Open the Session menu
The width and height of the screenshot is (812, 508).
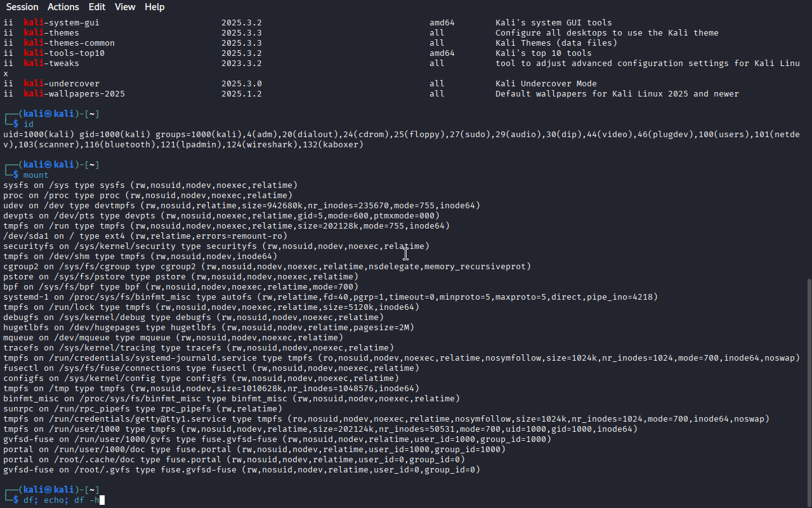pos(22,7)
